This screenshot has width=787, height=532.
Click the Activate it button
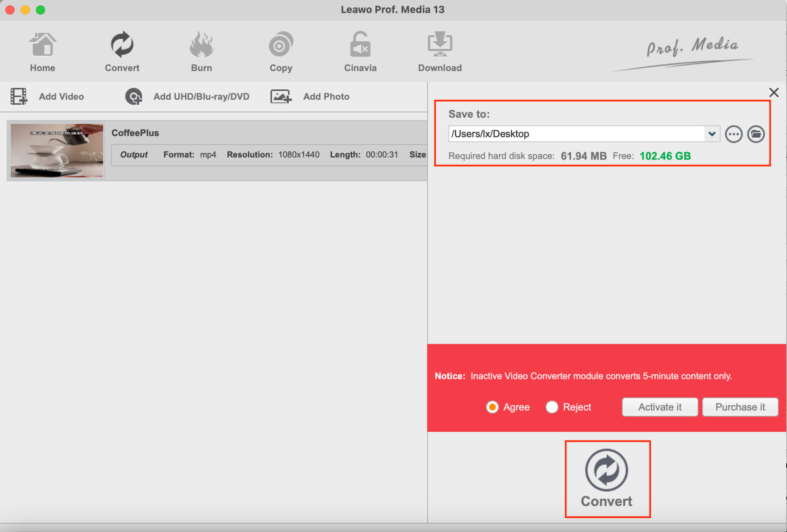coord(660,407)
